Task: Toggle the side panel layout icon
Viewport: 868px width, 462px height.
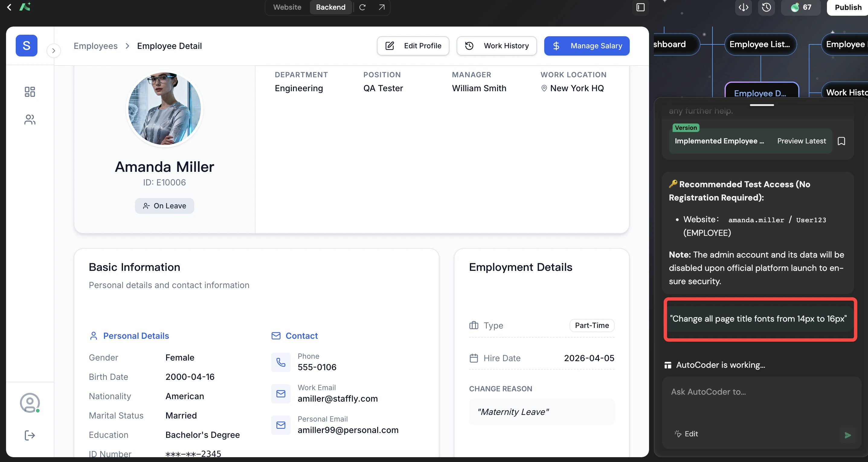Action: point(640,7)
